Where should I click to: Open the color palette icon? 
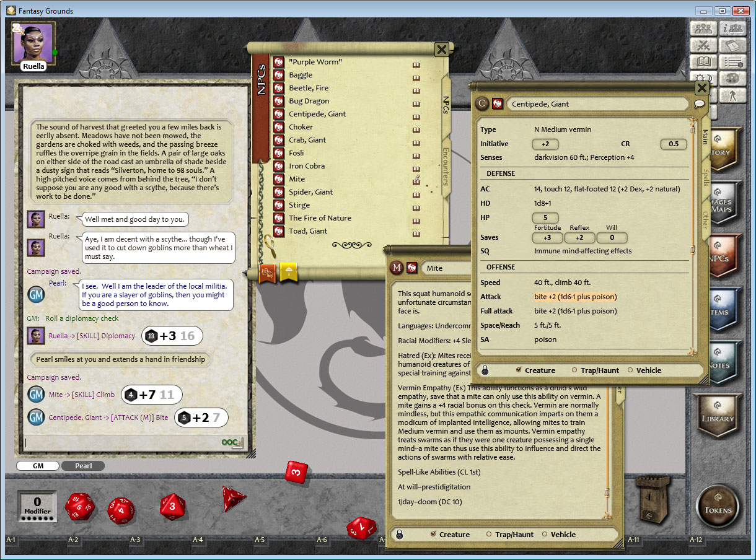pos(733,79)
